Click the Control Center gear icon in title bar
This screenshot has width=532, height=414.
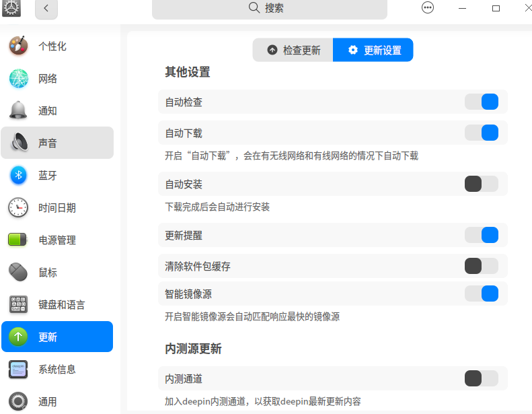11,7
